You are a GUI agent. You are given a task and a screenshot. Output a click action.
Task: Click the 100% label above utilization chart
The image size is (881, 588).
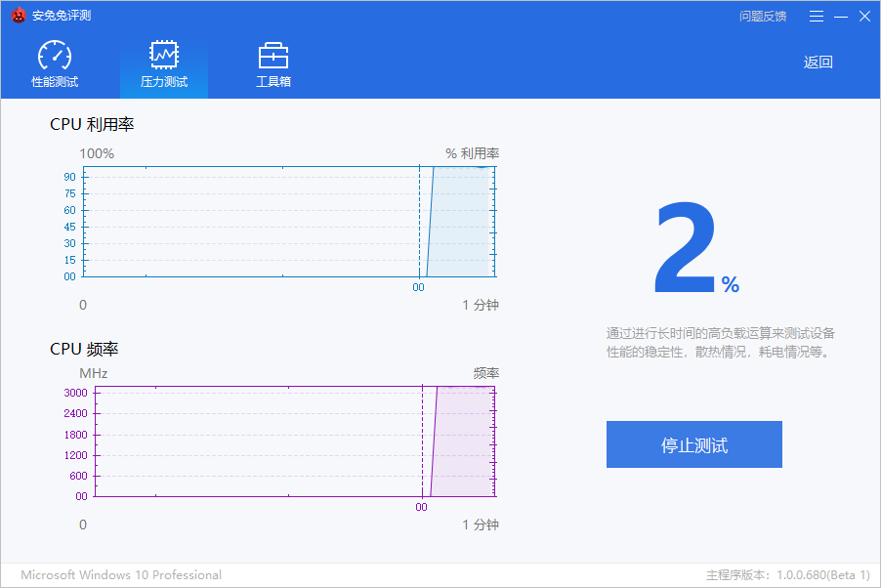[97, 153]
